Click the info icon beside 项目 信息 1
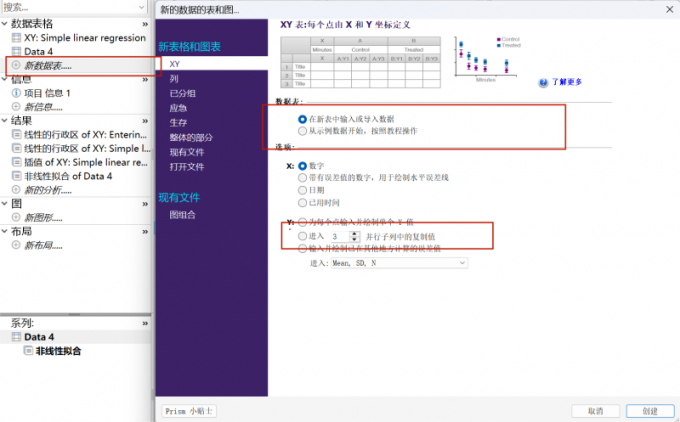Screen dimensions: 680x422 tap(16, 93)
